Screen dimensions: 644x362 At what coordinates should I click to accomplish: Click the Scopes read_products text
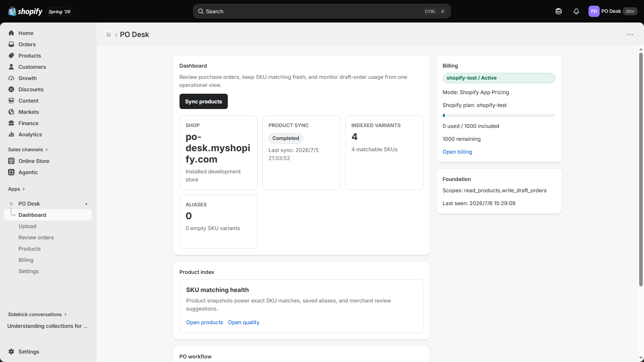[495, 190]
